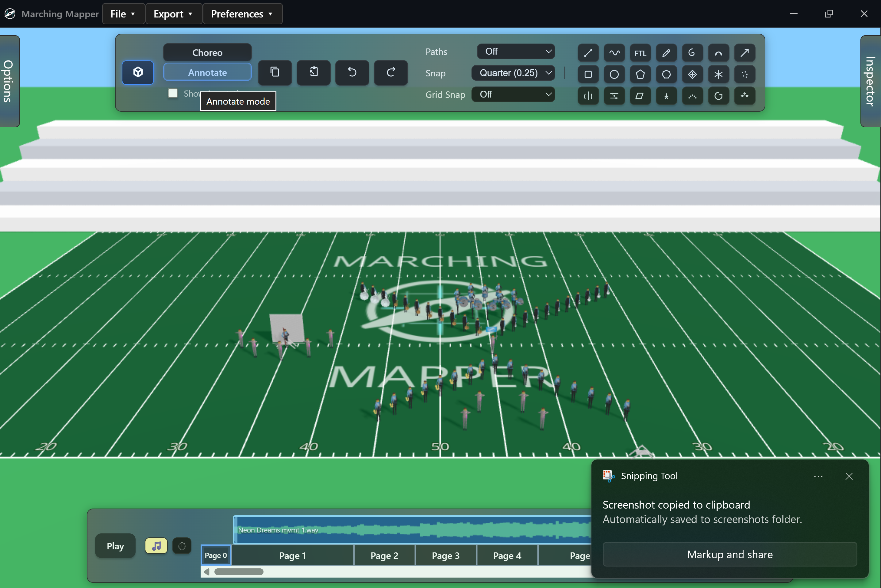Open the Preferences menu
The width and height of the screenshot is (881, 588).
[x=243, y=14]
